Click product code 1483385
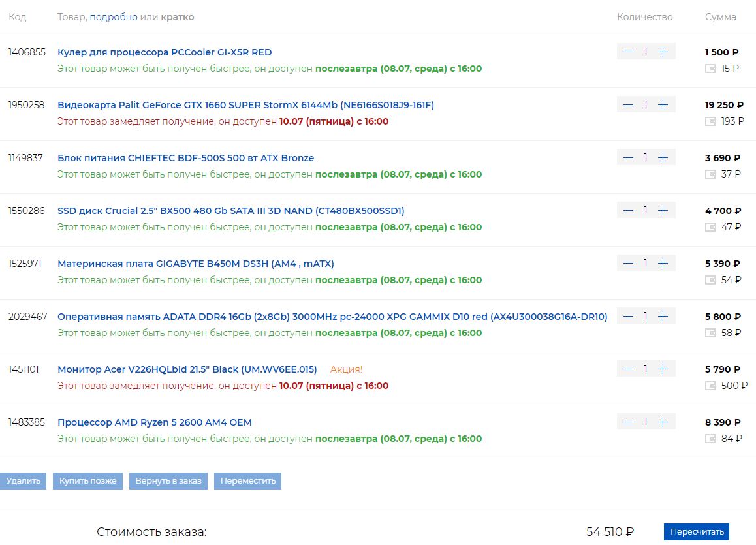 tap(27, 422)
